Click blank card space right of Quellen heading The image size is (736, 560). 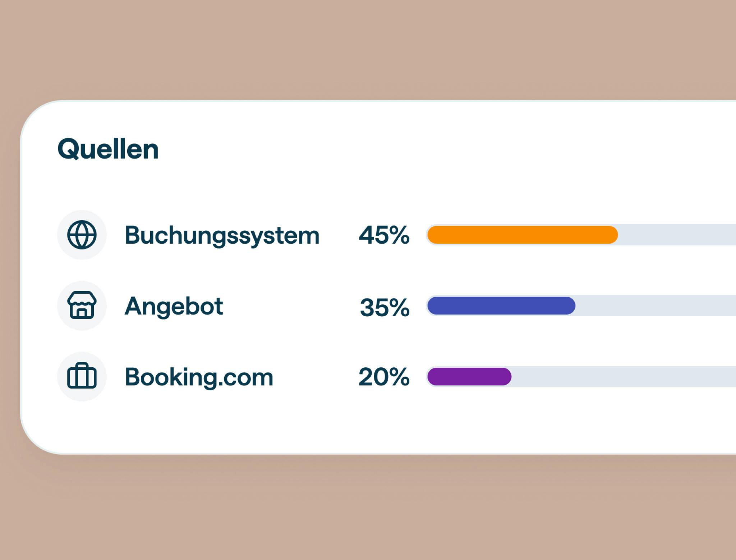[431, 149]
